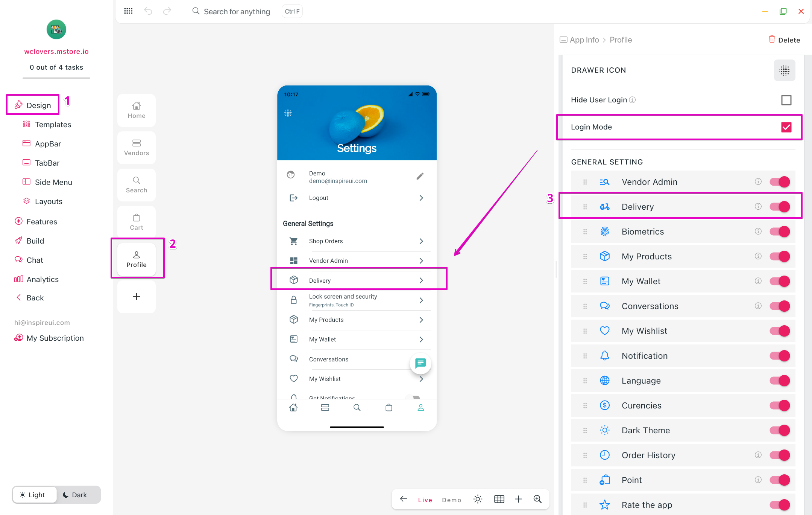Screen dimensions: 812x515
Task: Click the zoom magnifier in bottom toolbar
Action: click(537, 499)
